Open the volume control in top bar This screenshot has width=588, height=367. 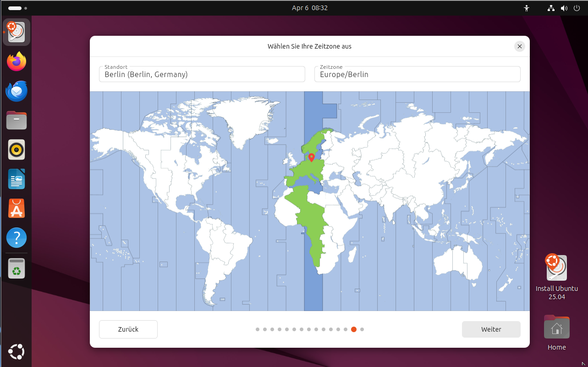pos(564,8)
